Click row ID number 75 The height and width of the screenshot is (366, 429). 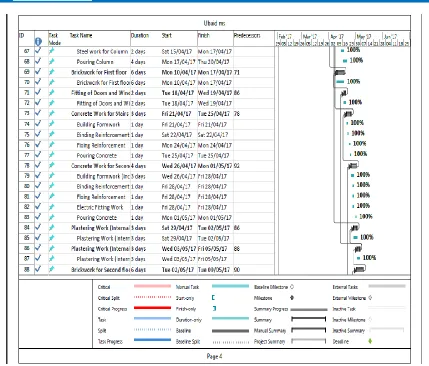tap(27, 134)
